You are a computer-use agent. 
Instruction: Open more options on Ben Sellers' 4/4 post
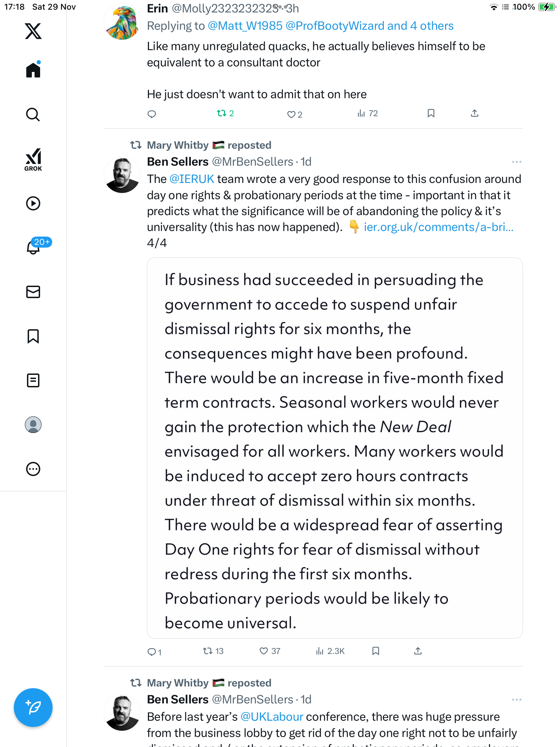point(516,162)
